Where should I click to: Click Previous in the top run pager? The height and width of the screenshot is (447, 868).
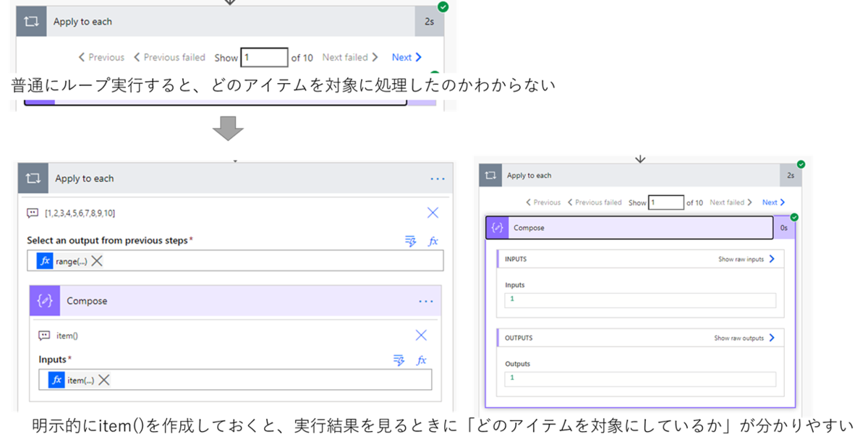pyautogui.click(x=101, y=57)
